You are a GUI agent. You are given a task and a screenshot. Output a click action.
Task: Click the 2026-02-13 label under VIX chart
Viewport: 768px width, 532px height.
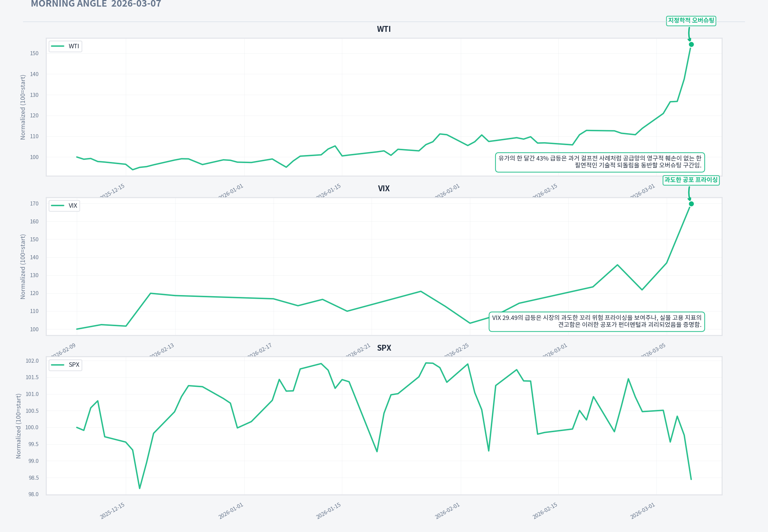click(x=162, y=350)
